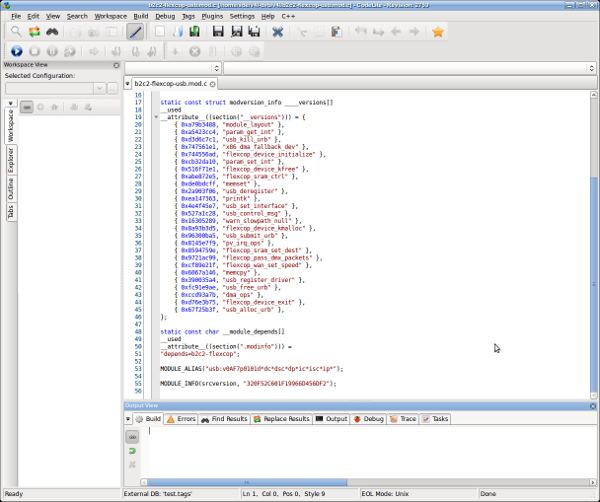This screenshot has height=502, width=600.
Task: Click the green word-wrap icon in output pane
Action: [x=132, y=451]
